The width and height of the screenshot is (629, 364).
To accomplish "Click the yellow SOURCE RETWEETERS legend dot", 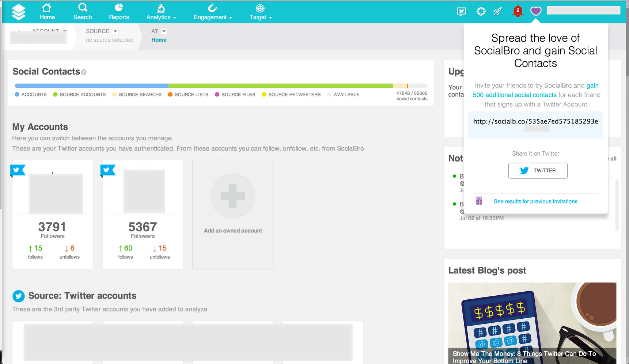I will point(264,94).
